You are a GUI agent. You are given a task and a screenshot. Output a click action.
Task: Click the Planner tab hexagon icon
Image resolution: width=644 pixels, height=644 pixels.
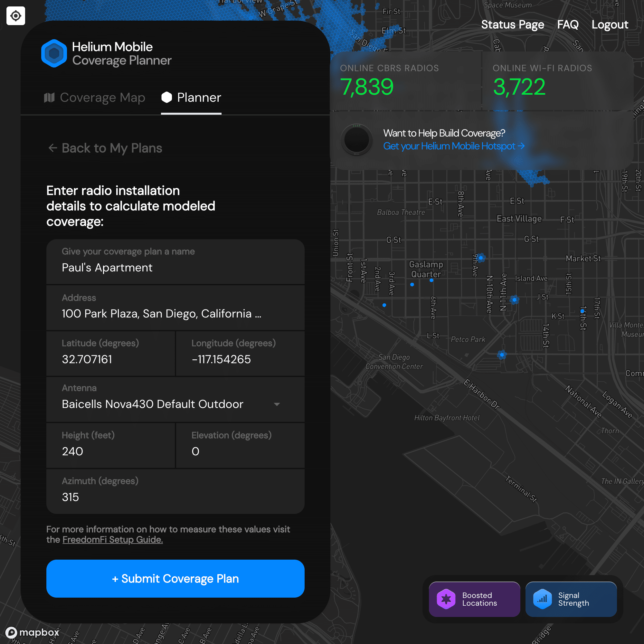pyautogui.click(x=167, y=97)
